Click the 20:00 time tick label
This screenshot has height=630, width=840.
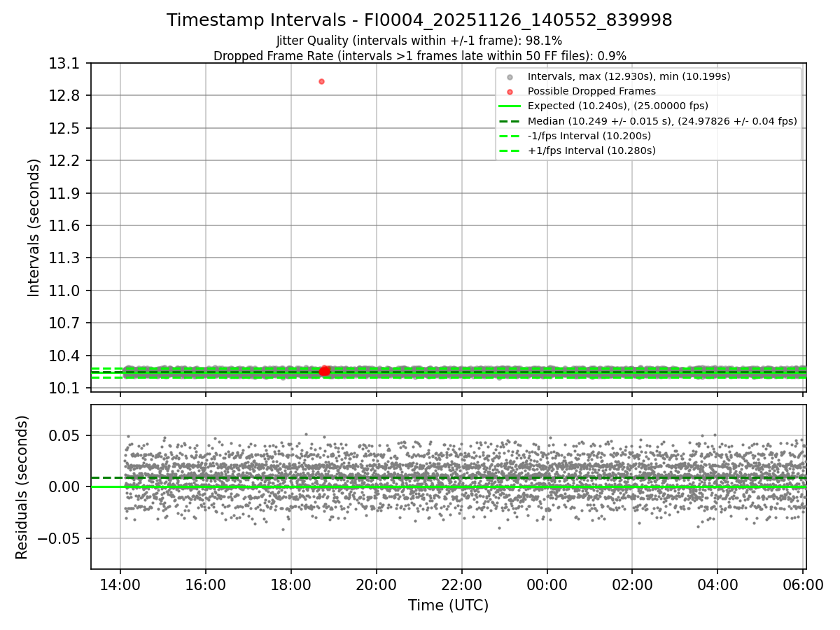[x=377, y=584]
